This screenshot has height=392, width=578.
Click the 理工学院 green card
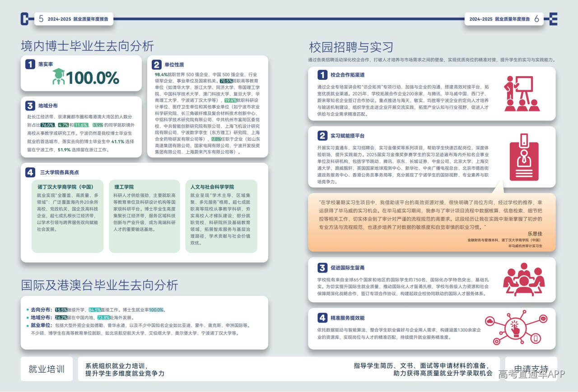(144, 216)
